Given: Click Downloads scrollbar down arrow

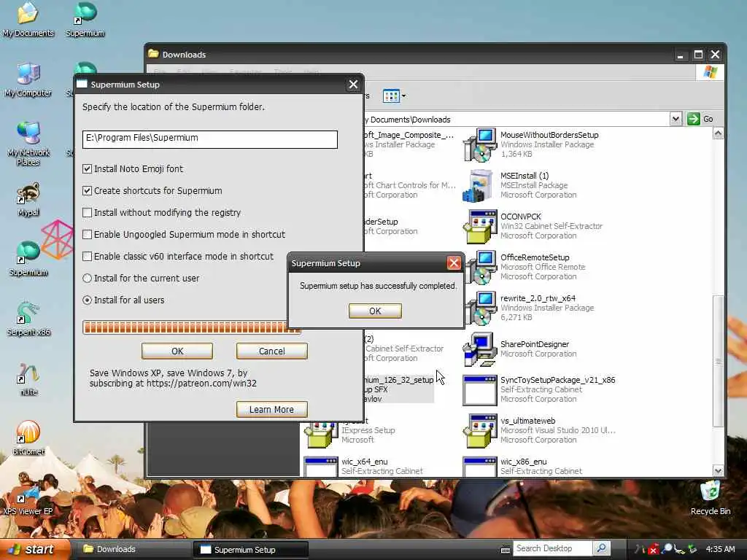Looking at the screenshot, I should (718, 470).
